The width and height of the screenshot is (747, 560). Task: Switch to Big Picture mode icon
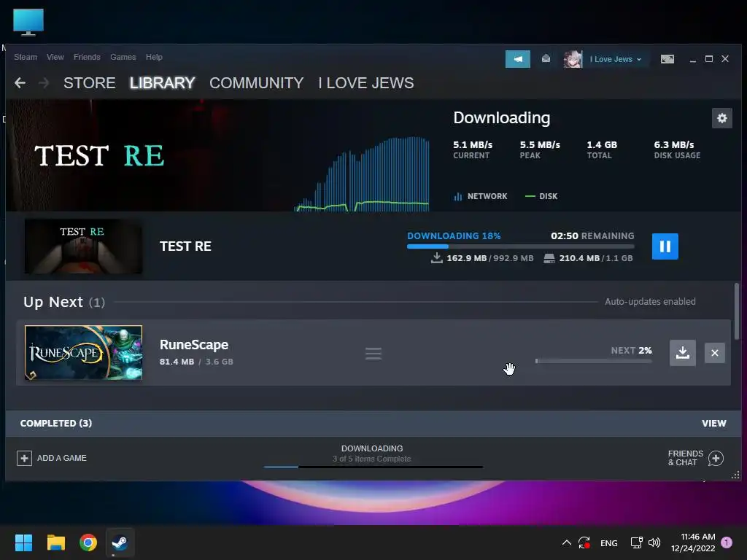click(667, 59)
